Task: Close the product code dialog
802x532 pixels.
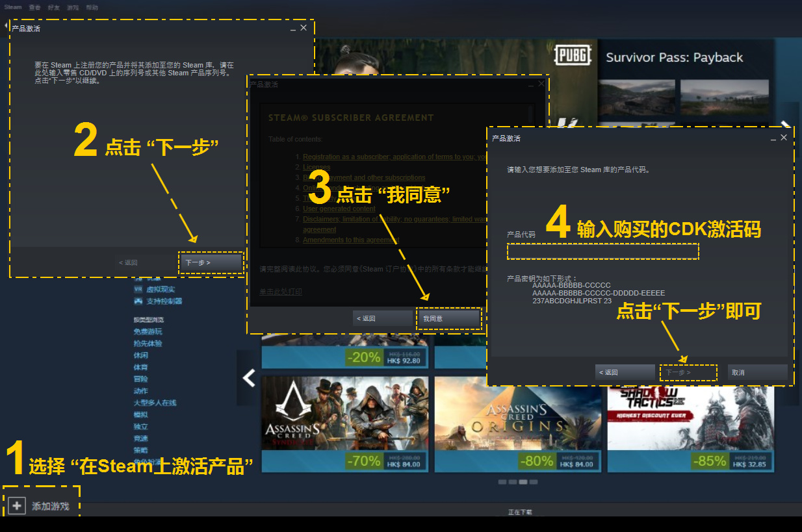Action: tap(784, 138)
